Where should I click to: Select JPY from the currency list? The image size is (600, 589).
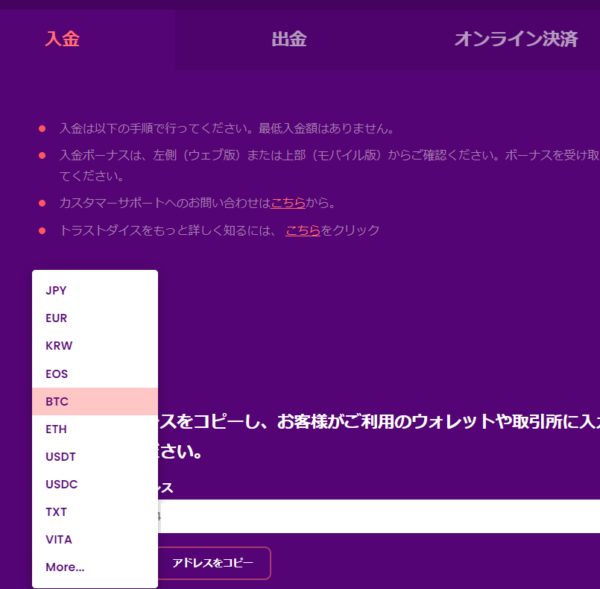coord(57,290)
